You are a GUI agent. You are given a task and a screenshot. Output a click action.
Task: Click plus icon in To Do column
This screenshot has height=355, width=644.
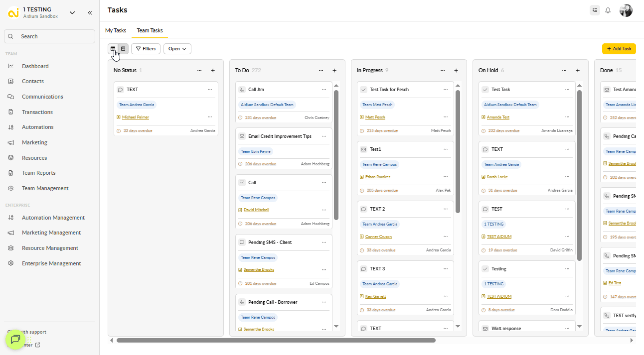[x=334, y=71]
